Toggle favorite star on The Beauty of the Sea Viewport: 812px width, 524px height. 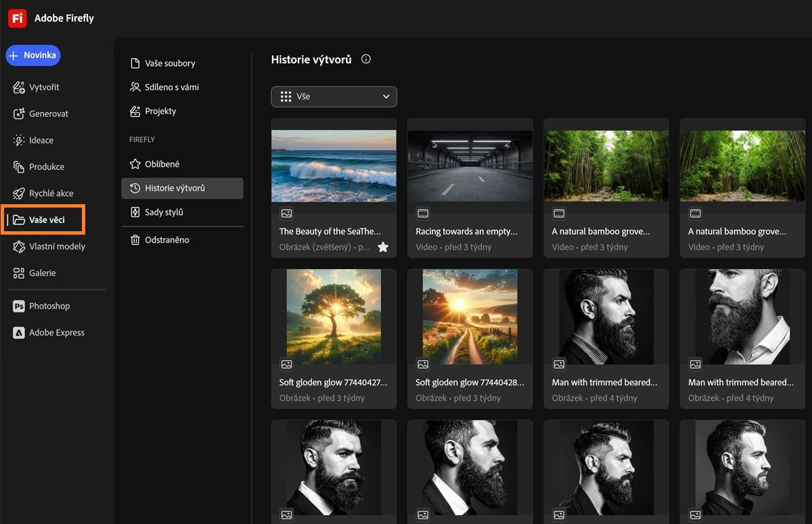click(383, 247)
